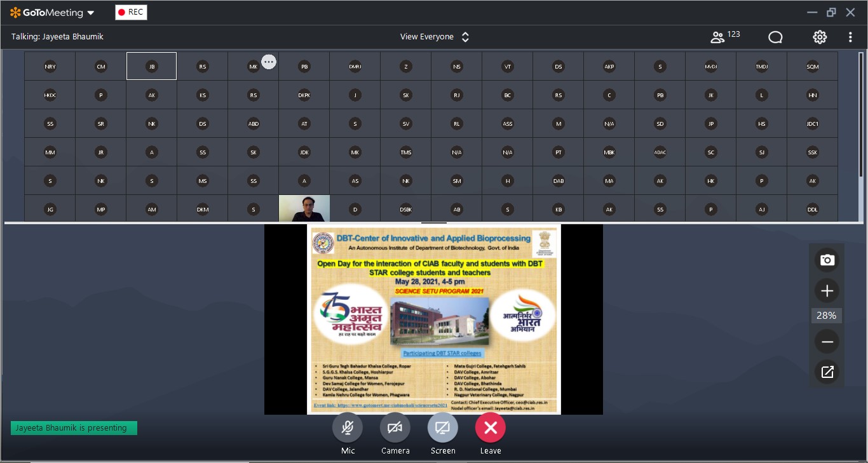Expand the View Everyone dropdown
Image resolution: width=868 pixels, height=463 pixels.
click(x=435, y=37)
